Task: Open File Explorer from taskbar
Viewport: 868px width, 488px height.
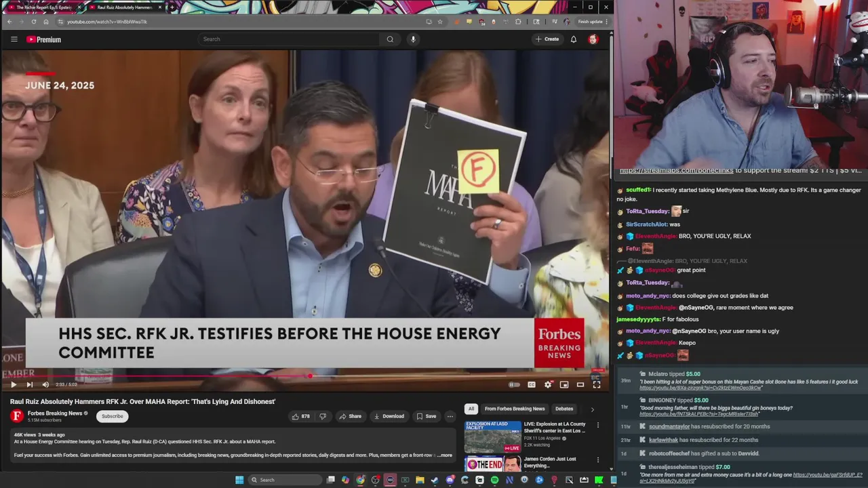Action: (x=420, y=480)
